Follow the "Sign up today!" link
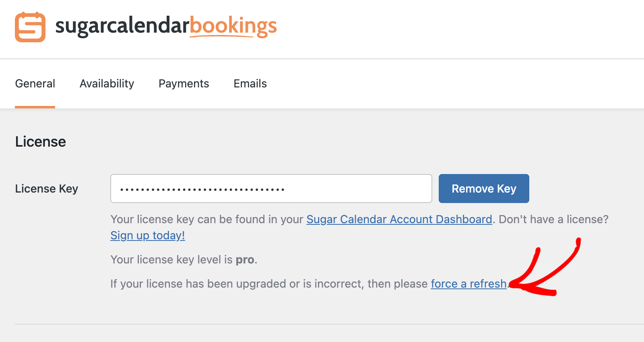 (x=148, y=236)
